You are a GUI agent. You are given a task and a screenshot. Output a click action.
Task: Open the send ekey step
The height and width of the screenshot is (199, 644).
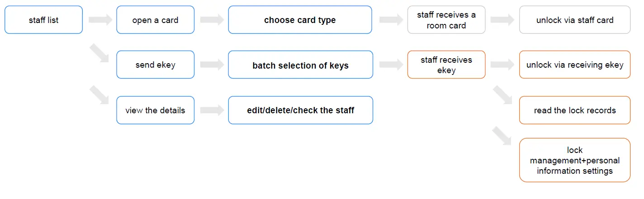[x=155, y=65]
